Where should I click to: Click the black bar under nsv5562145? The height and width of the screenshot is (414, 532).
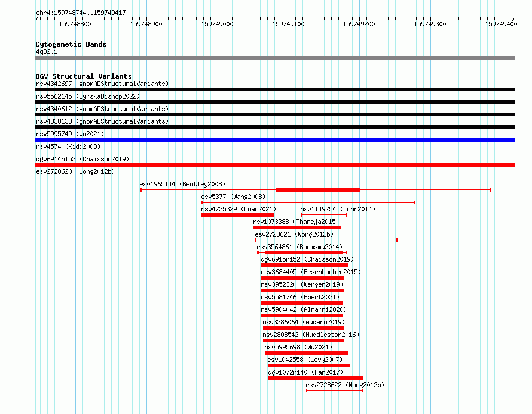point(275,102)
